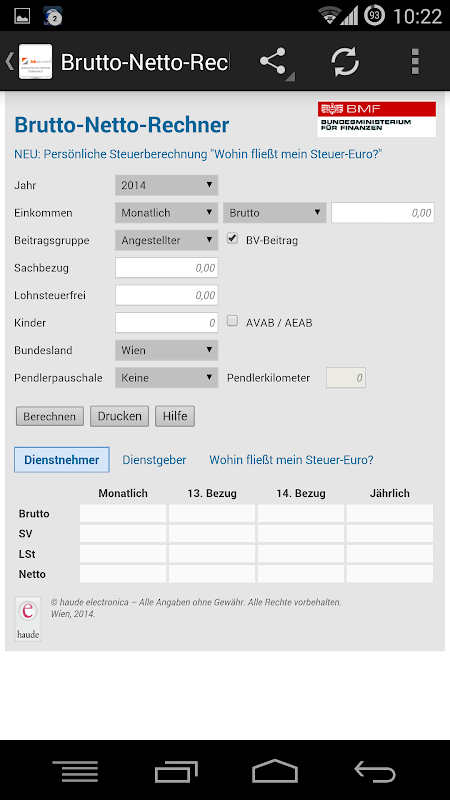
Task: Click the haude electronica copyright text
Action: (196, 608)
